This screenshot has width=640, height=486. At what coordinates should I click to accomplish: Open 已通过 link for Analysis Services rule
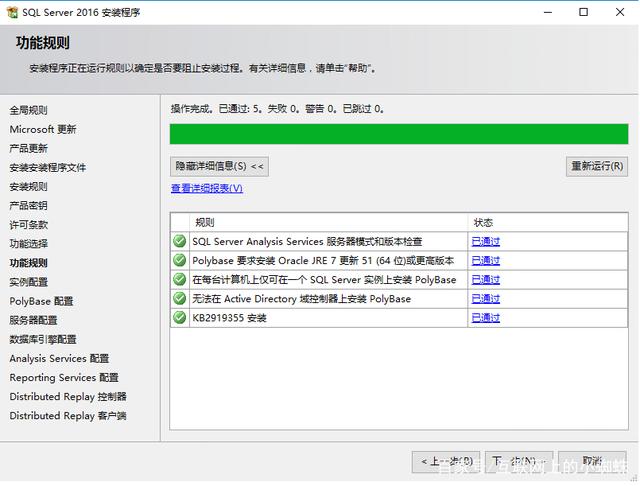point(486,242)
